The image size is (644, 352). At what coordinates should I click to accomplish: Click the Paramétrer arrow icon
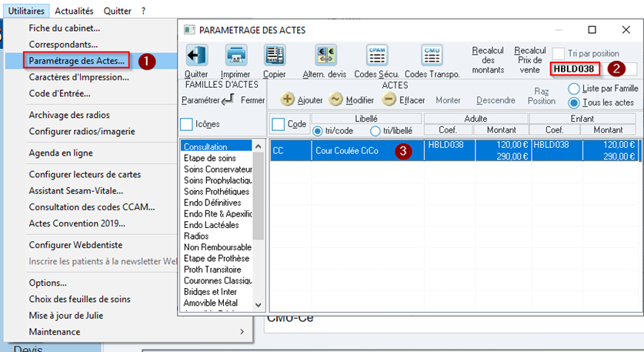tap(229, 99)
